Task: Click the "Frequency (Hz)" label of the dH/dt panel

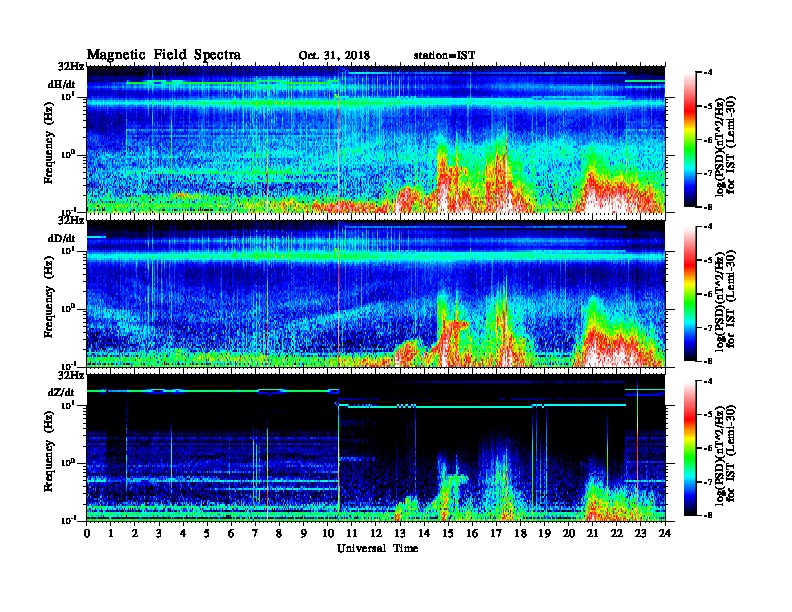Action: [x=49, y=143]
